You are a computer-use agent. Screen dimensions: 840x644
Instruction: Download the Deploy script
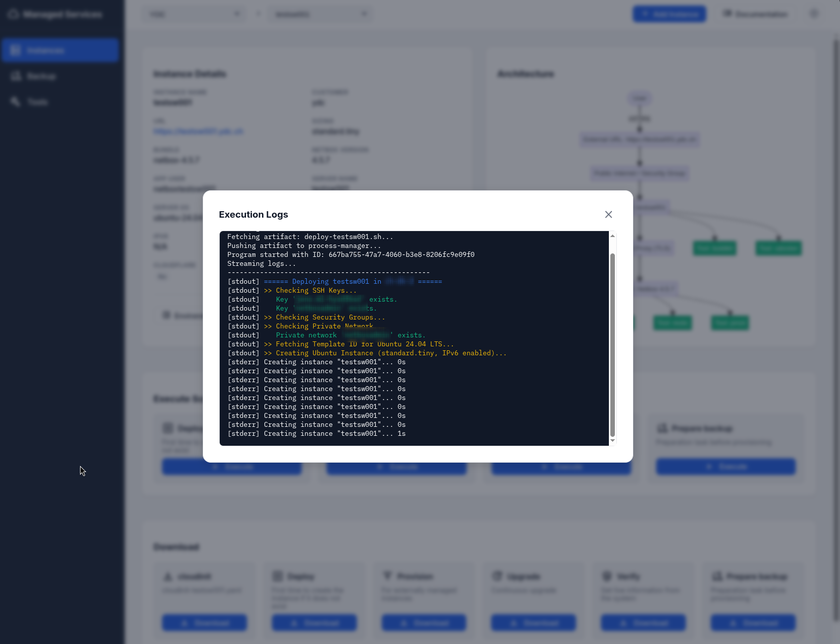[x=314, y=623]
